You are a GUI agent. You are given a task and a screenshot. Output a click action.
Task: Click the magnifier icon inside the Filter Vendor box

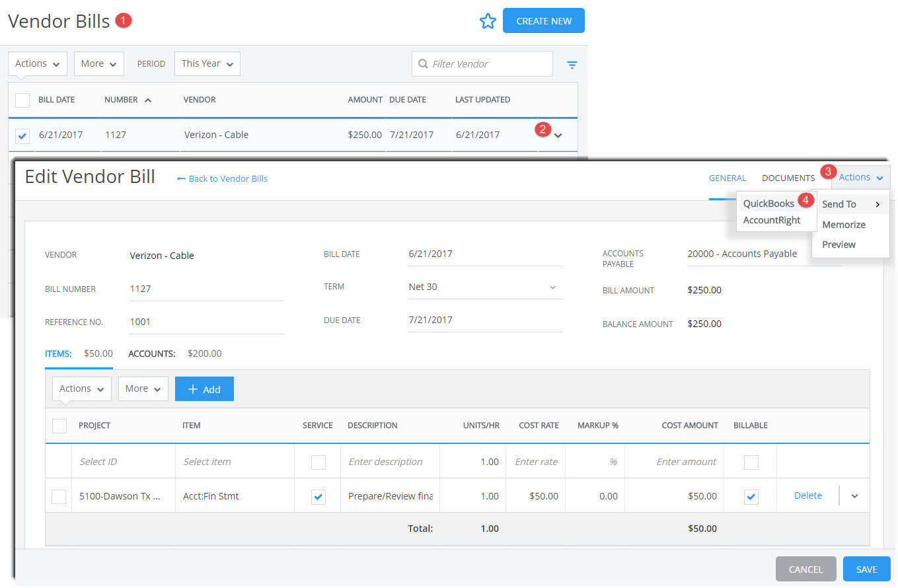[423, 63]
